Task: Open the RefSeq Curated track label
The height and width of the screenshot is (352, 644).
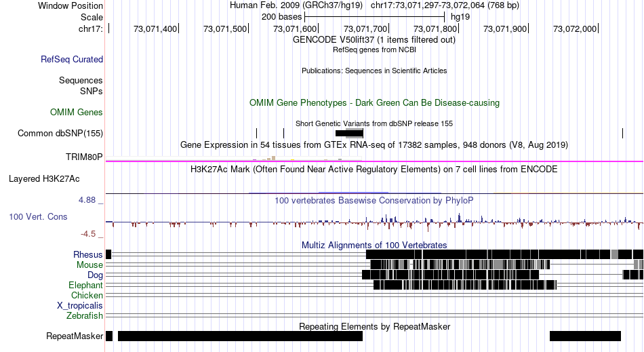Action: pyautogui.click(x=72, y=59)
